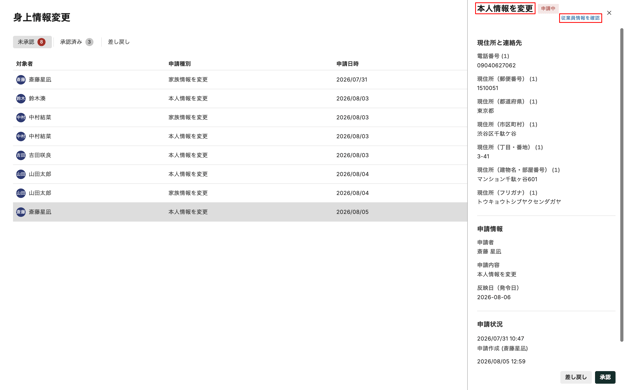
Task: Open the 差し戻し tab
Action: 118,42
